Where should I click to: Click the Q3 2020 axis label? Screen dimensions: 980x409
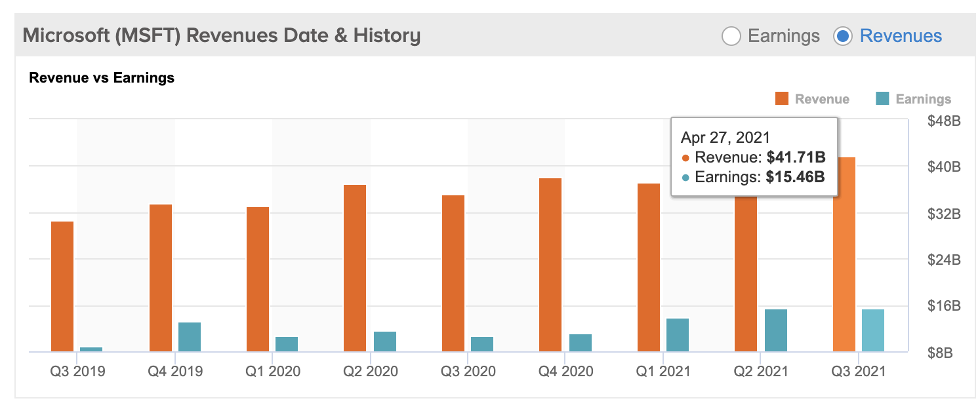(x=468, y=371)
